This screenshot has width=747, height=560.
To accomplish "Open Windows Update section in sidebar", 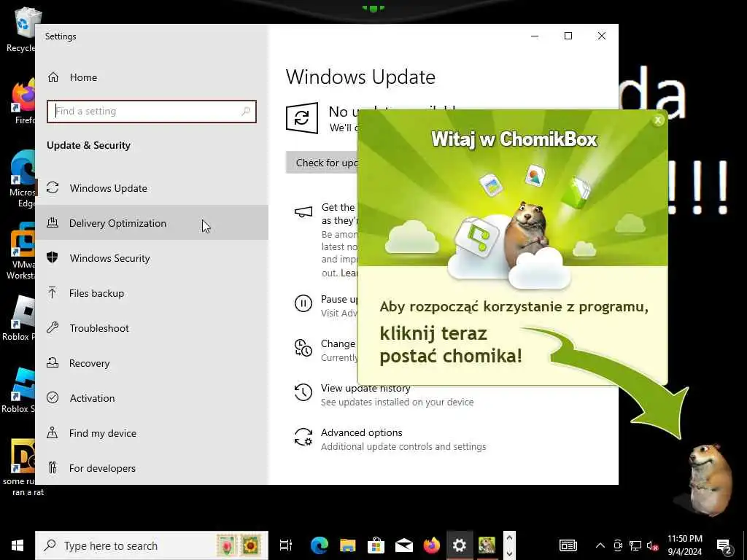I will point(152,188).
